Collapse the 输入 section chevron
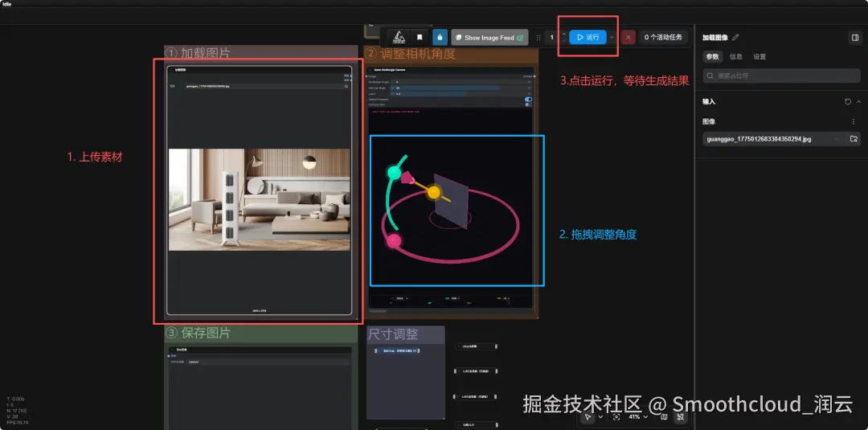Screen dimensions: 868x430 (x=858, y=102)
